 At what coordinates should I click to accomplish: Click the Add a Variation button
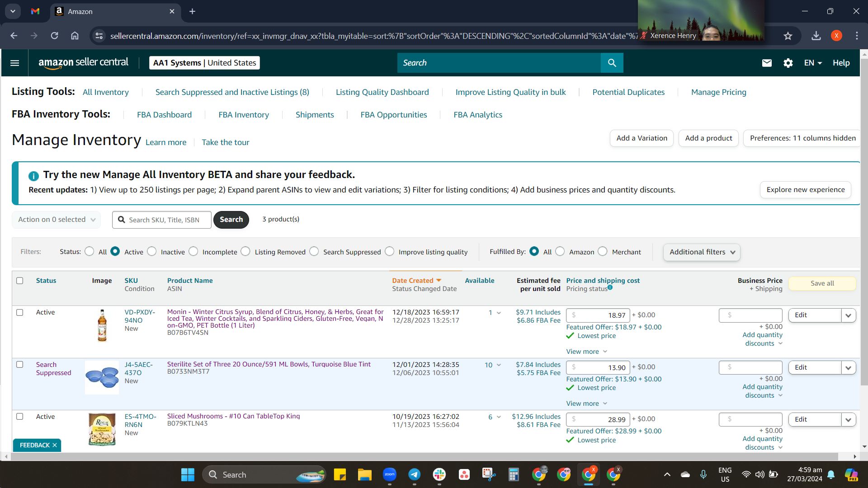[642, 138]
